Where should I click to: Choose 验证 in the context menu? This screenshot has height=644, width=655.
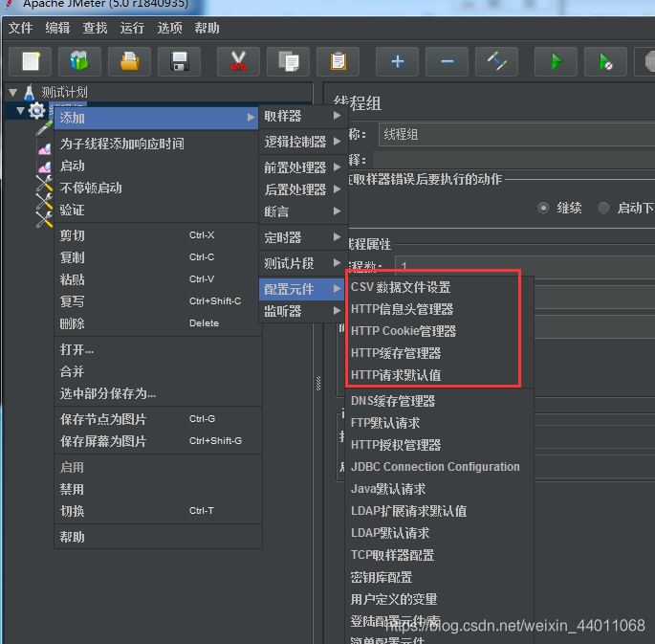156,210
